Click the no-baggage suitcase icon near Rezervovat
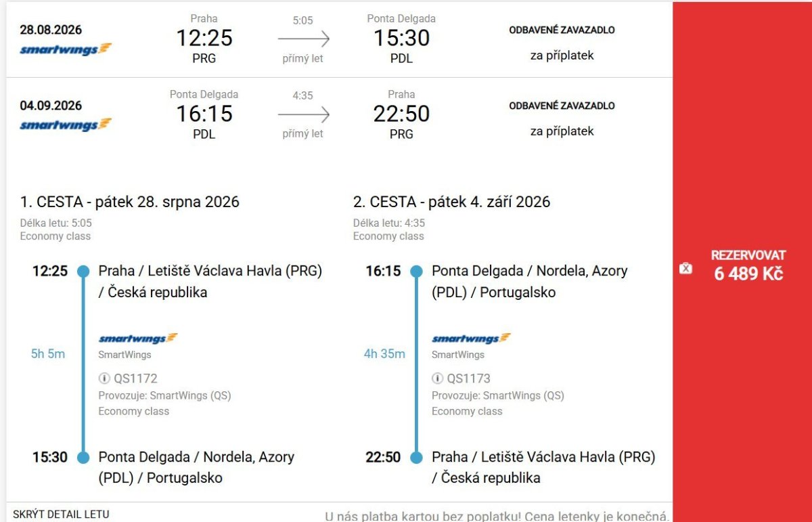Viewport: 812px width, 522px height. (x=685, y=269)
